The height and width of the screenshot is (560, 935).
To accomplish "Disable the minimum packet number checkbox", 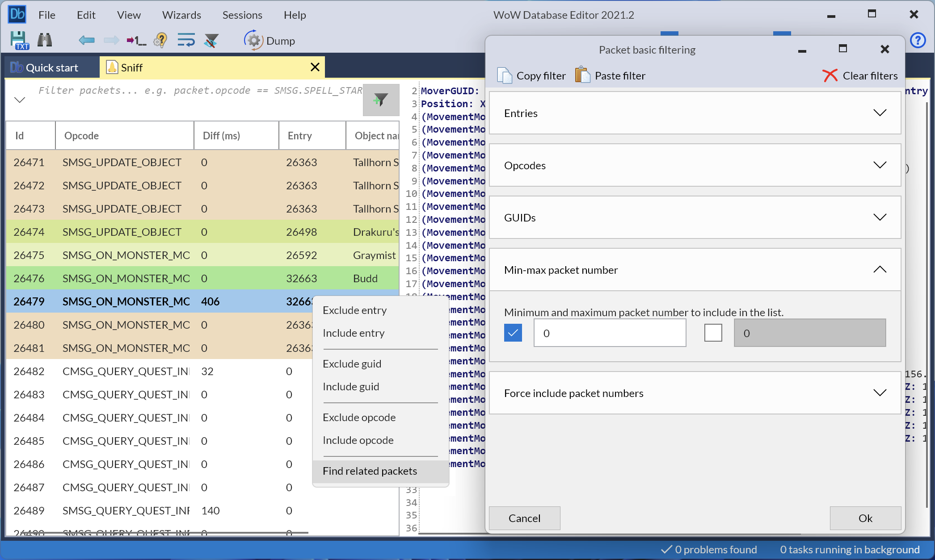I will click(x=513, y=333).
